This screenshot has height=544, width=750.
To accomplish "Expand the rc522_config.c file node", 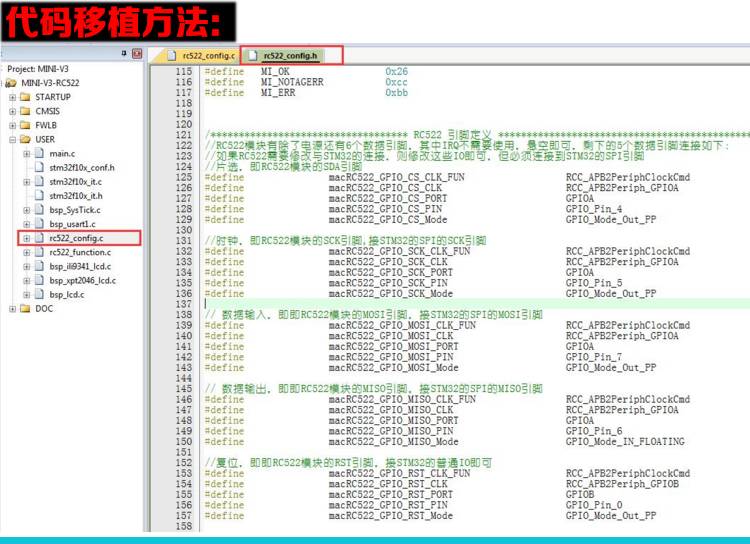I will (x=26, y=238).
